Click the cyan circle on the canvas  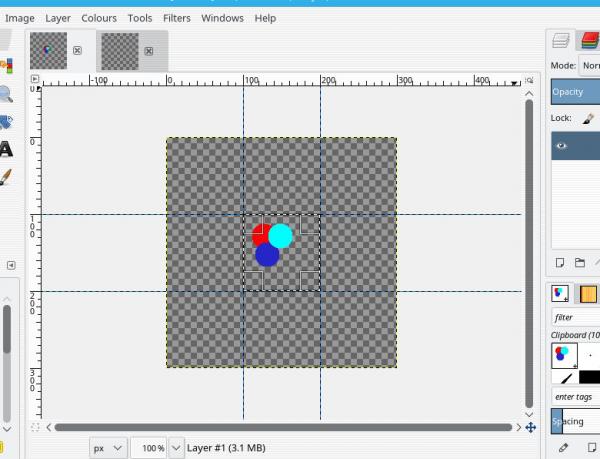[x=280, y=236]
